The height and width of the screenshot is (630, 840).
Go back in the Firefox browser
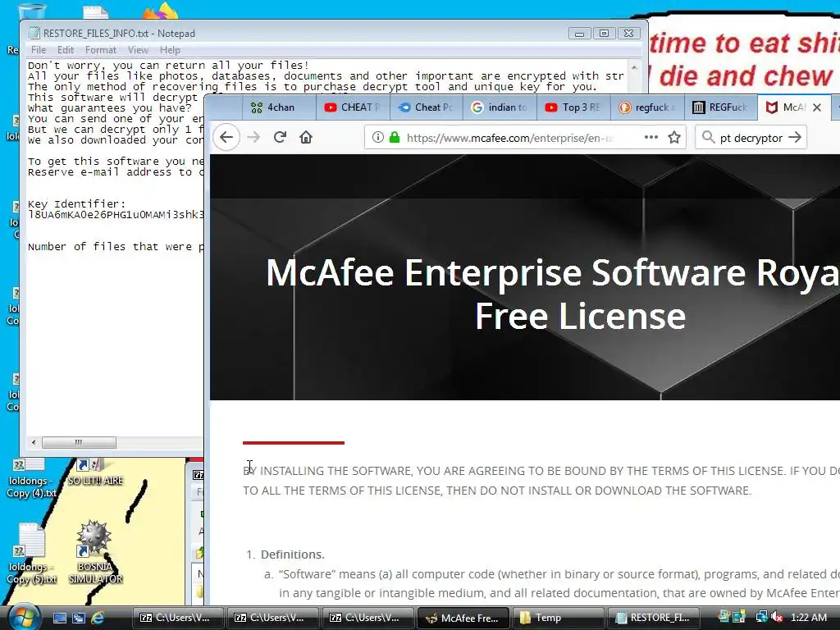coord(226,138)
